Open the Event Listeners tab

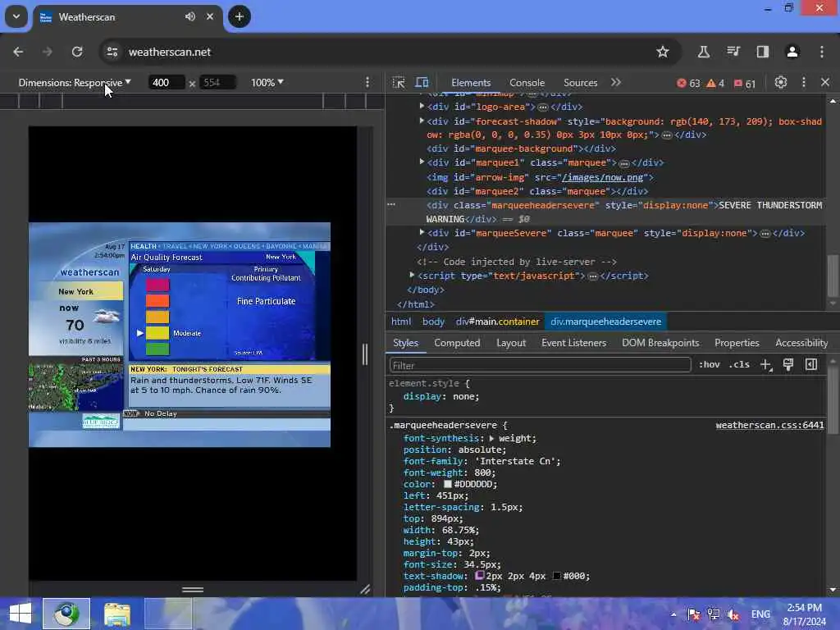(x=573, y=343)
